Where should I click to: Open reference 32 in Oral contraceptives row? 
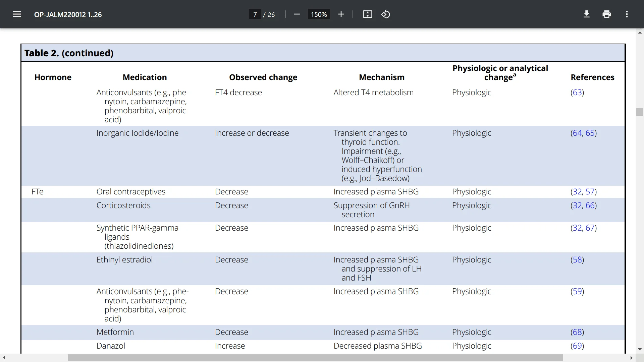[x=577, y=192]
